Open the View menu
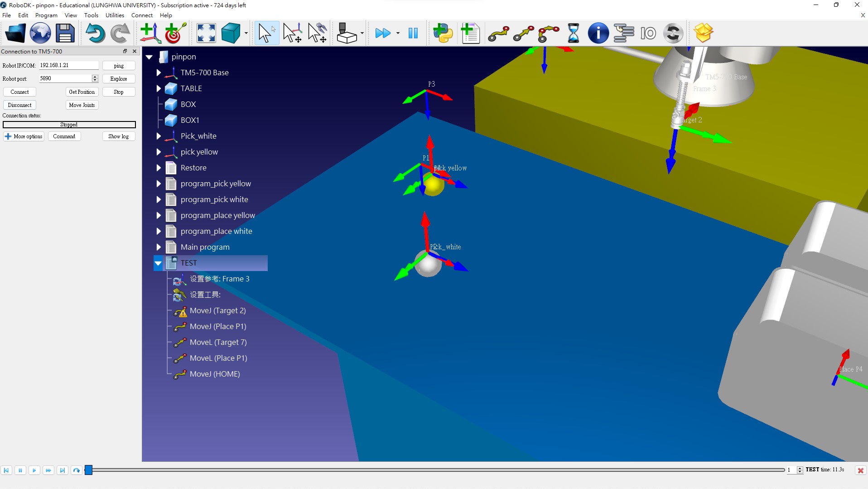 (71, 15)
